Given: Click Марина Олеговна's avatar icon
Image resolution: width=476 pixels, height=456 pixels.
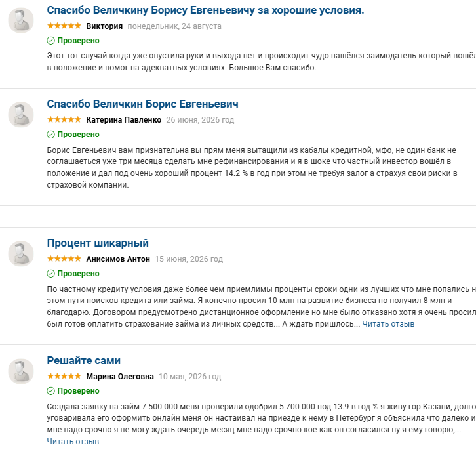Looking at the screenshot, I should (20, 371).
